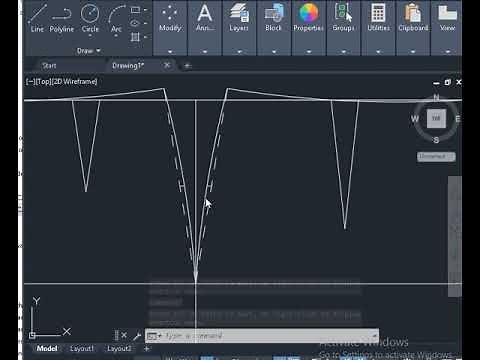Open the Clipboard panel

(413, 18)
